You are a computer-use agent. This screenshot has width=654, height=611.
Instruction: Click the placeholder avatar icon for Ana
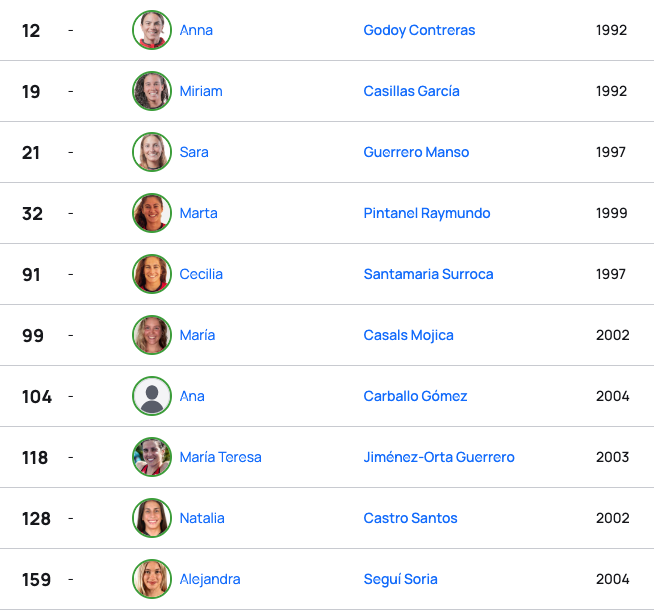pyautogui.click(x=152, y=396)
